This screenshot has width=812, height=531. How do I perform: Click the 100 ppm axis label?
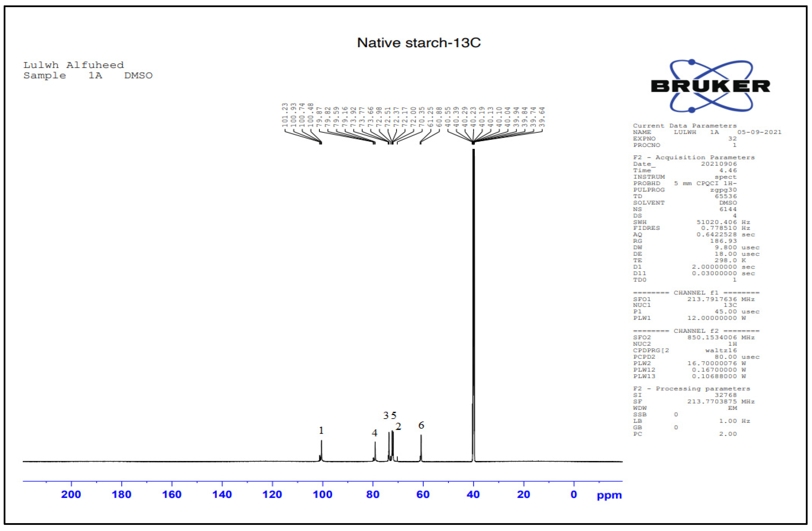point(322,494)
